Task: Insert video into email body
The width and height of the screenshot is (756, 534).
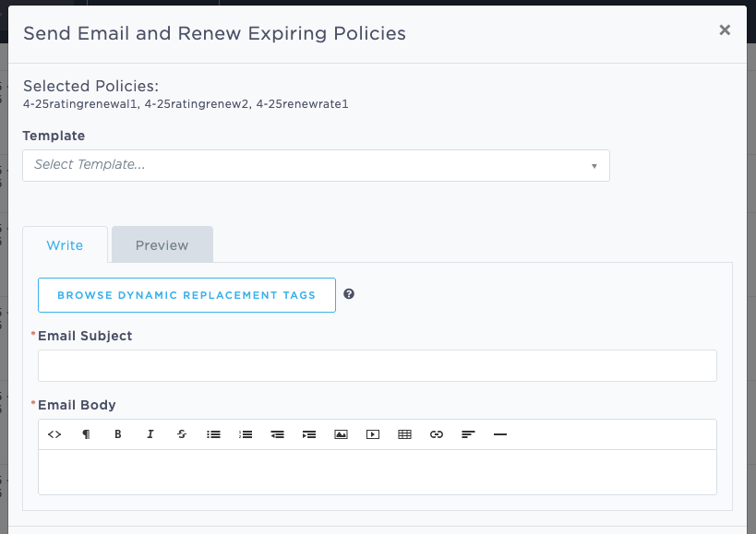Action: coord(373,434)
